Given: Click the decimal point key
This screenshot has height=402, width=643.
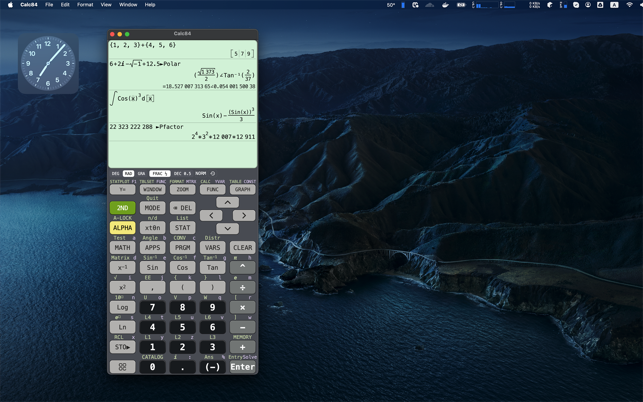Looking at the screenshot, I should tap(182, 367).
